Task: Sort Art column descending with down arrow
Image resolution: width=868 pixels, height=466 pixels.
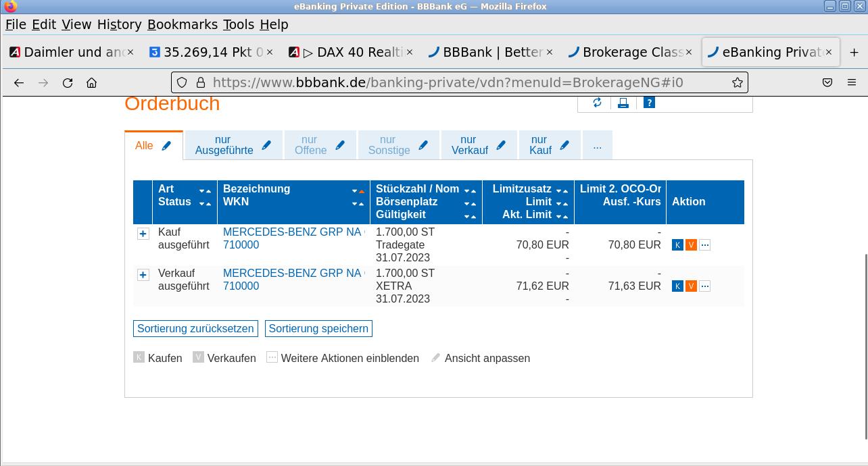Action: pyautogui.click(x=201, y=191)
